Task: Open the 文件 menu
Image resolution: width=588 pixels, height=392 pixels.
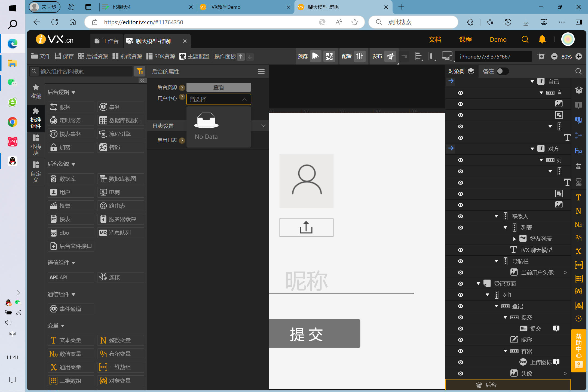Action: [x=41, y=56]
